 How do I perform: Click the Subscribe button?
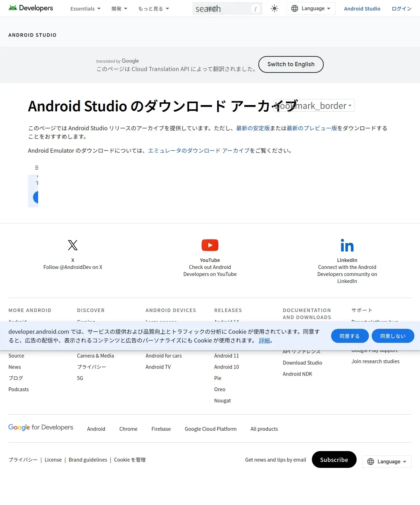(334, 459)
